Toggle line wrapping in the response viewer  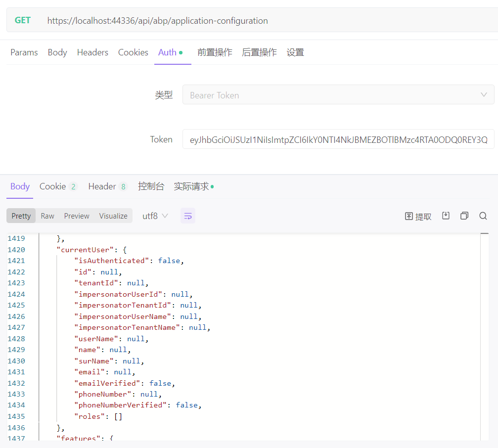(187, 216)
